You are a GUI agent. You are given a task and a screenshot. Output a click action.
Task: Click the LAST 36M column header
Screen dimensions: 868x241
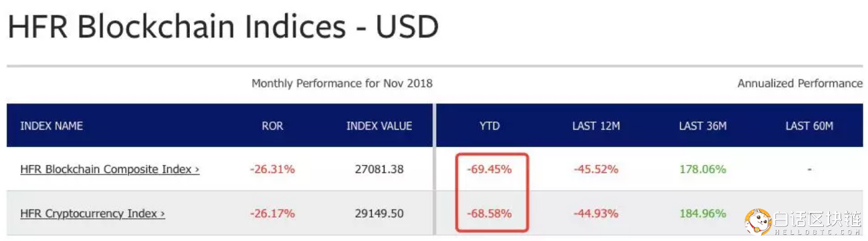click(702, 126)
